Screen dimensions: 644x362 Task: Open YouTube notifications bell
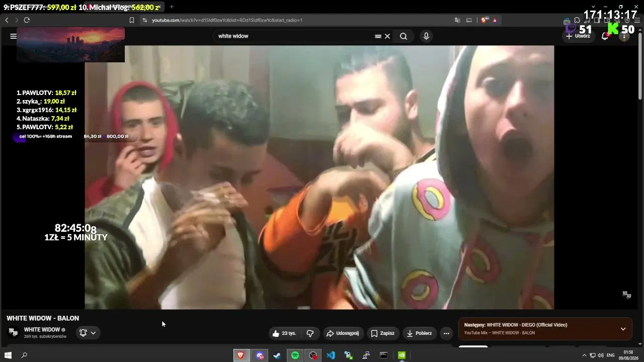[605, 36]
